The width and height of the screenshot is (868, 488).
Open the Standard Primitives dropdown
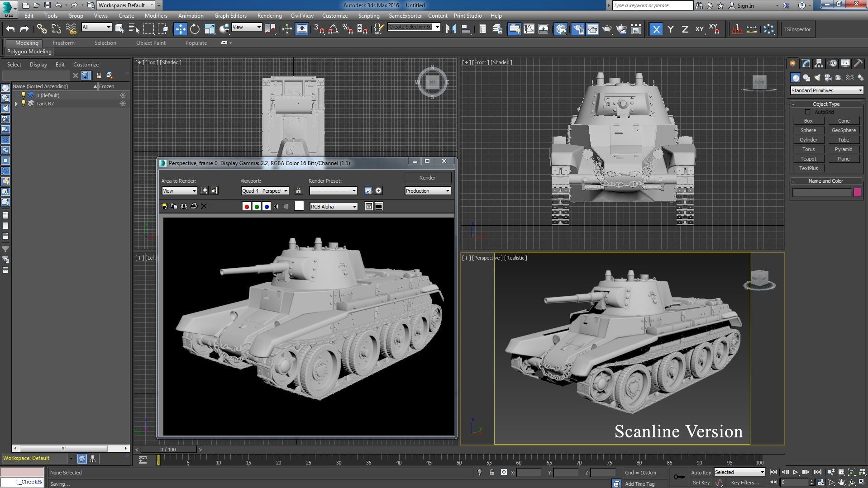pyautogui.click(x=826, y=90)
